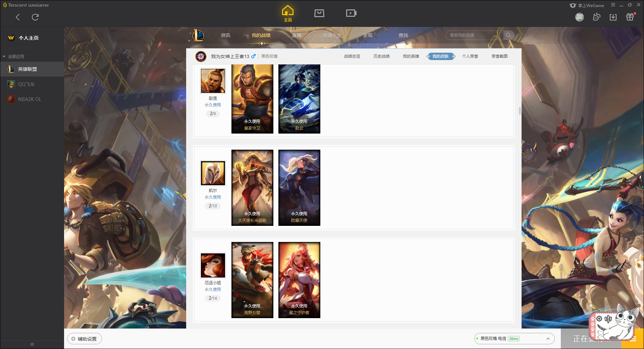Open the 资讯 tab
The width and height of the screenshot is (644, 349).
click(x=225, y=35)
